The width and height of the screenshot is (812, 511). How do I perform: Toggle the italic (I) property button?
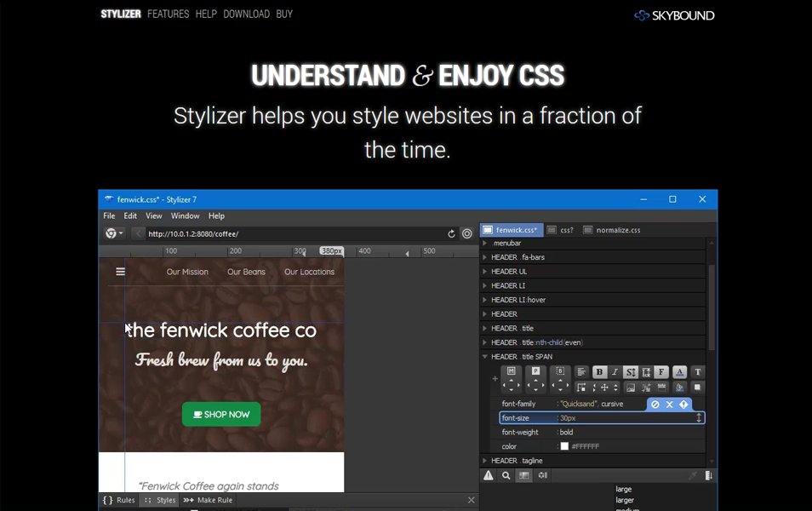(x=615, y=372)
